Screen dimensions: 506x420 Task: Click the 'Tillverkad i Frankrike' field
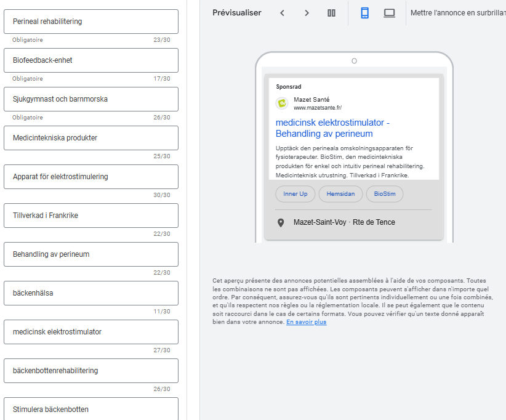point(91,216)
